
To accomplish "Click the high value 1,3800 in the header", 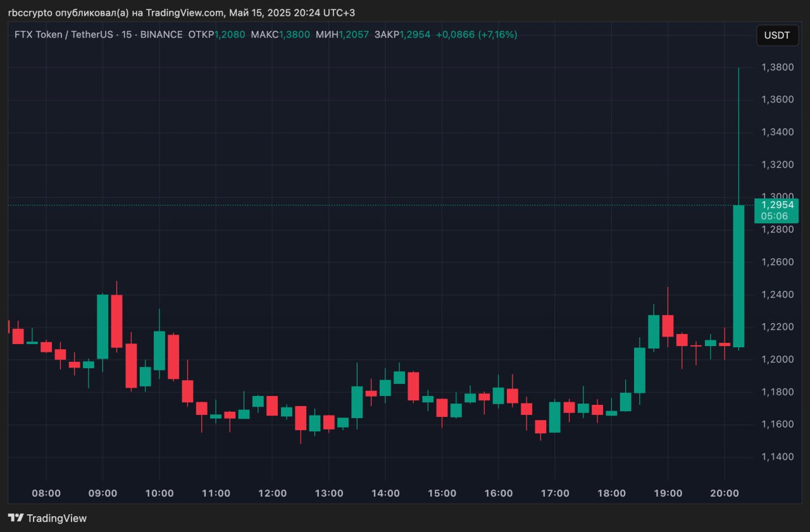I will (294, 35).
